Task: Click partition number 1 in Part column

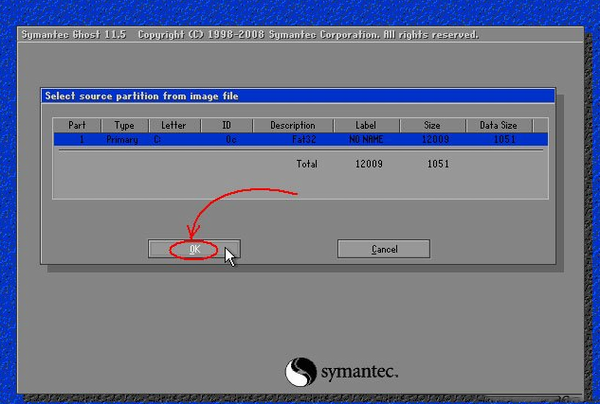Action: 82,140
